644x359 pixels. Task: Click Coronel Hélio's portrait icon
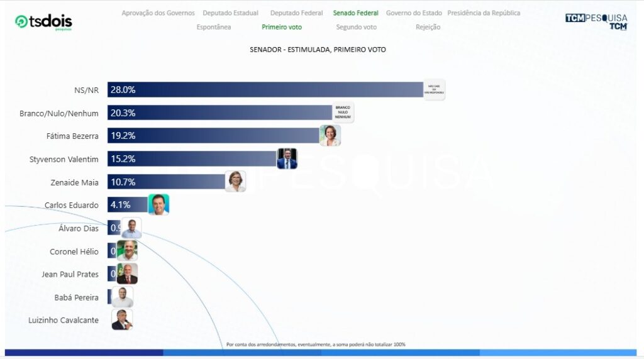[x=127, y=251]
